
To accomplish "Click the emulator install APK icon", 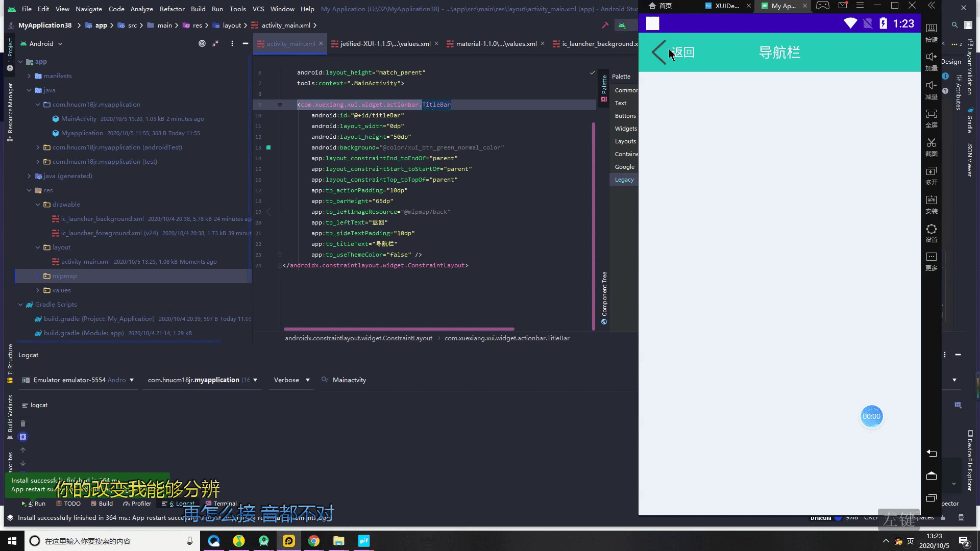I will [x=932, y=200].
